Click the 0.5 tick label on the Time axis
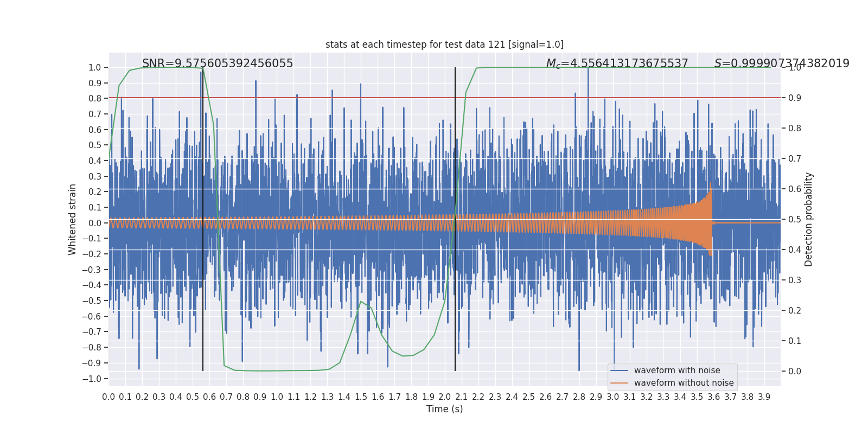 coord(193,397)
